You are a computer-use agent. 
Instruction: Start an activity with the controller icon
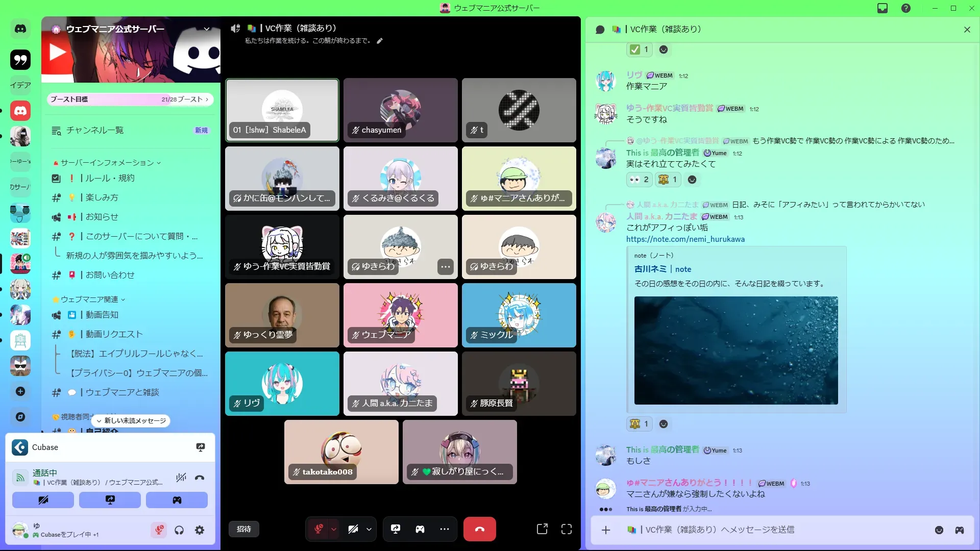(x=420, y=529)
